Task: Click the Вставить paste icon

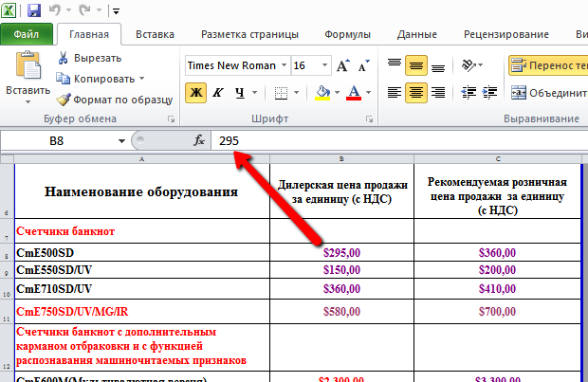Action: [28, 65]
